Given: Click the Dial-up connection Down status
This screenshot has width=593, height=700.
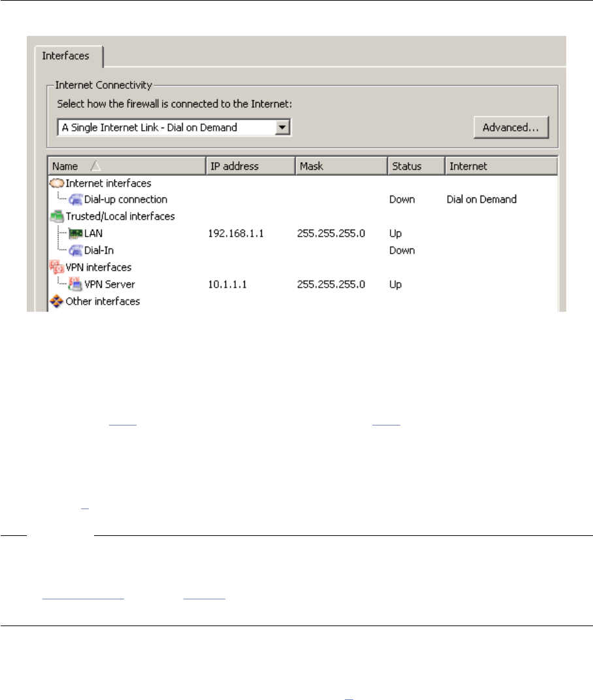Looking at the screenshot, I should click(402, 199).
